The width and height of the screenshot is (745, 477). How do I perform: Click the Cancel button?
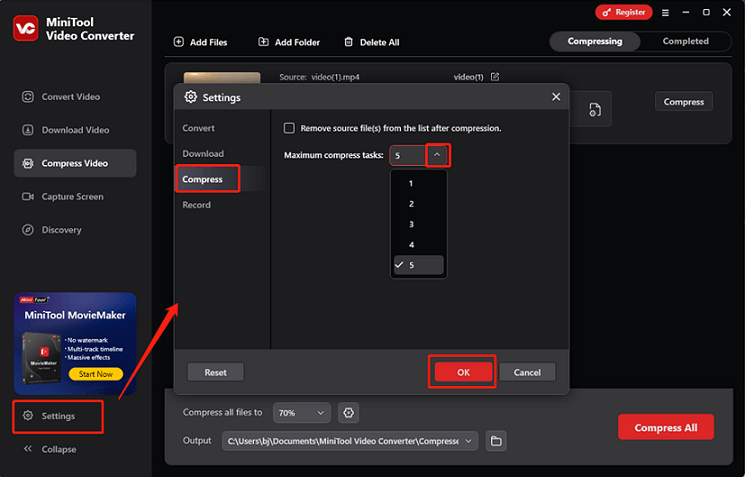point(527,372)
